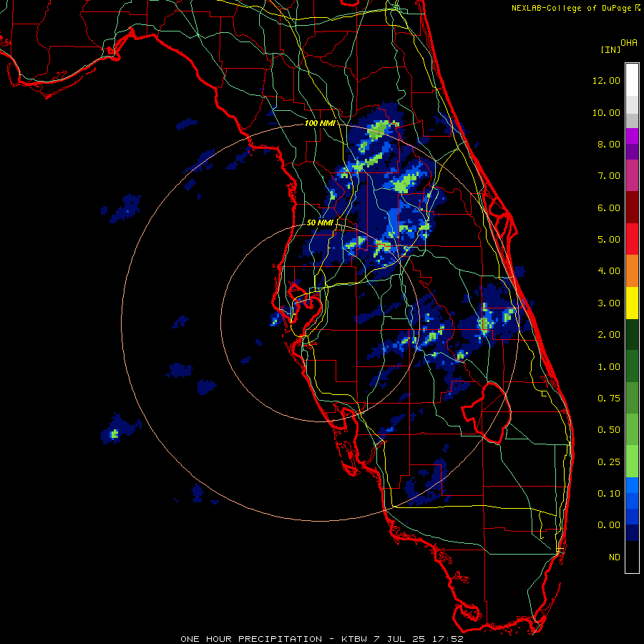
Task: Click the 100 NMI range ring label
Action: [x=320, y=123]
